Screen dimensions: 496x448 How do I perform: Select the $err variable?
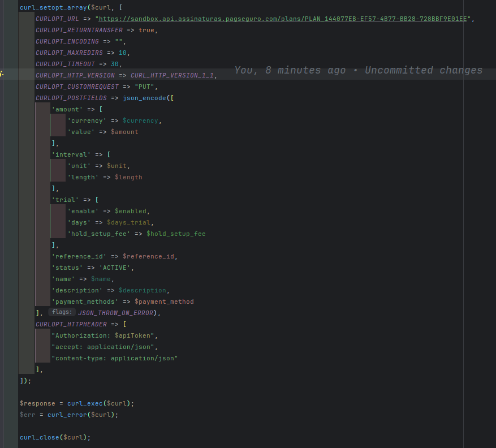pyautogui.click(x=28, y=415)
